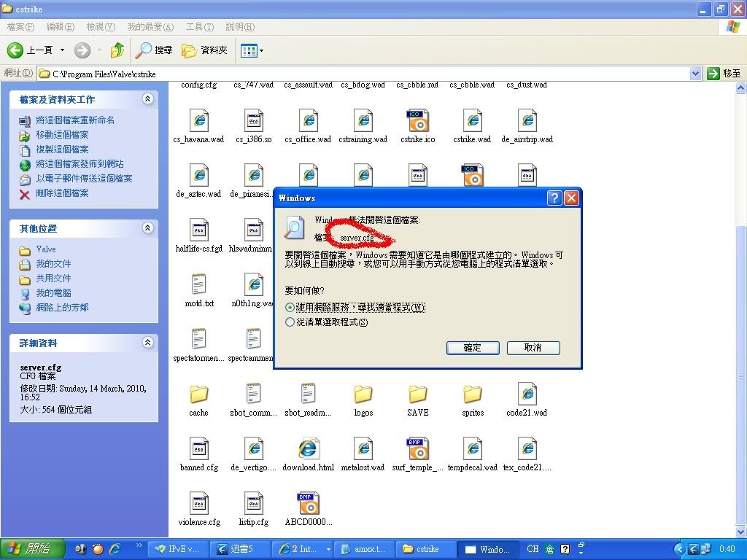
Task: Select the cs_office.wad file icon
Action: [309, 120]
